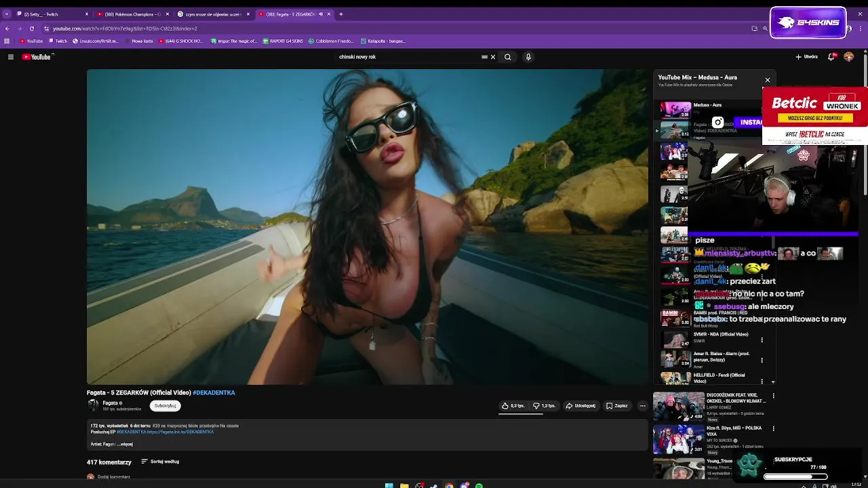The width and height of the screenshot is (868, 488).
Task: Open options for Kizo POLSKA VIXA video
Action: click(x=773, y=428)
